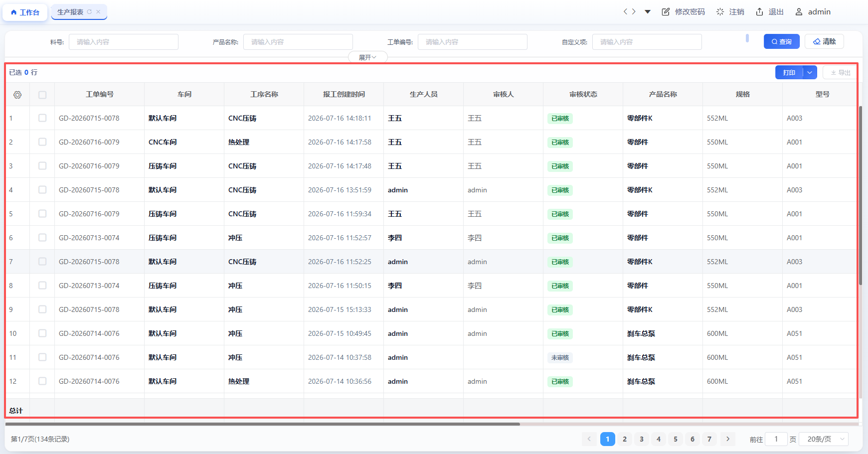Go to previous tab with left arrow
Viewport: 868px width, 454px height.
[625, 12]
